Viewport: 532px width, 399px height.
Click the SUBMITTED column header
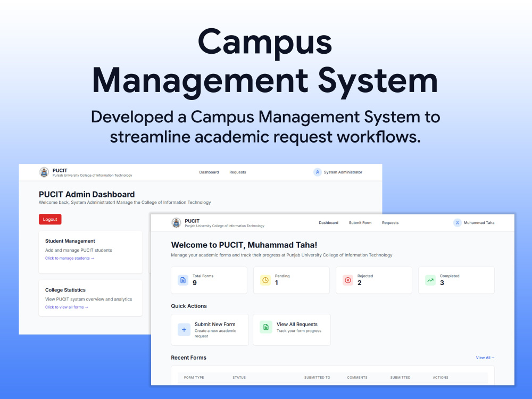[401, 377]
